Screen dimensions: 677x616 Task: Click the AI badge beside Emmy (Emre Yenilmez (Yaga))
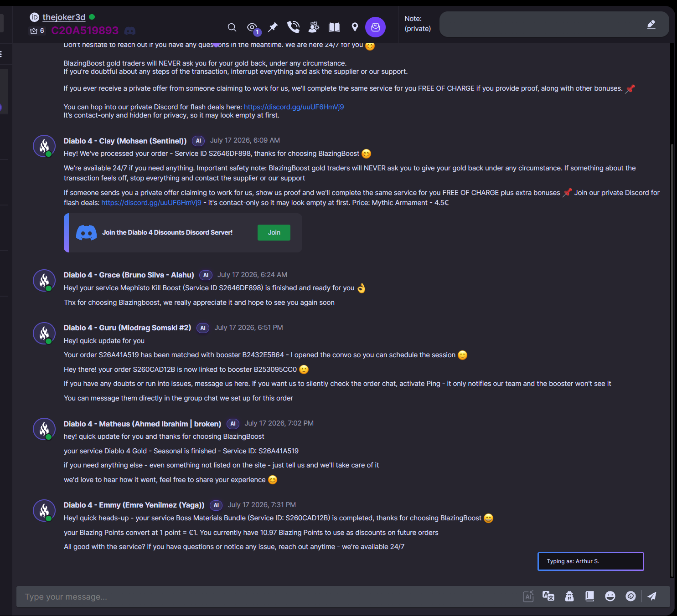pos(216,505)
